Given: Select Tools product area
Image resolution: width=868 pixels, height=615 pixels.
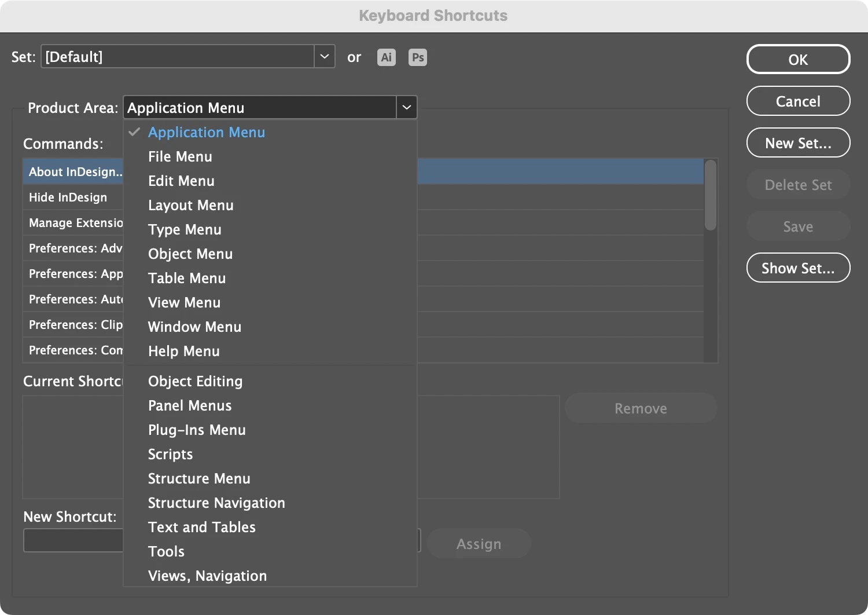Looking at the screenshot, I should coord(270,552).
